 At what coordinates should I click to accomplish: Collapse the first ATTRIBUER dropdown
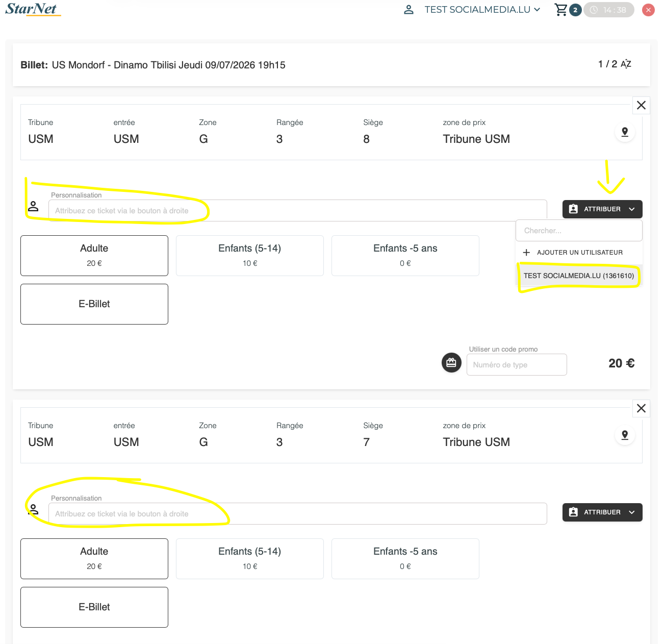pos(602,209)
